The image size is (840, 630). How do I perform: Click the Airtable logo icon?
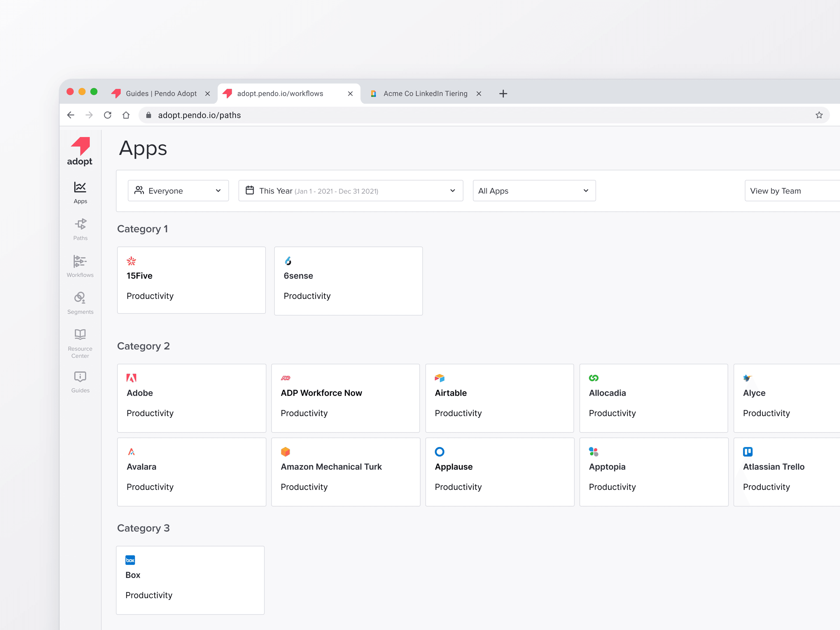pos(440,378)
